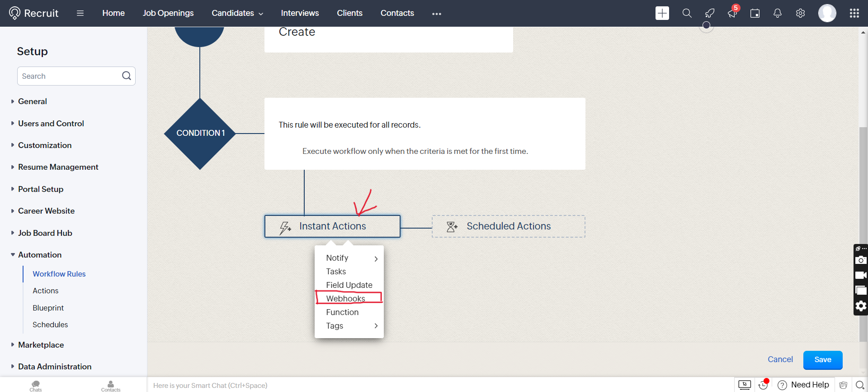The image size is (868, 392).
Task: Click the Scheduled Actions box
Action: coord(509,226)
